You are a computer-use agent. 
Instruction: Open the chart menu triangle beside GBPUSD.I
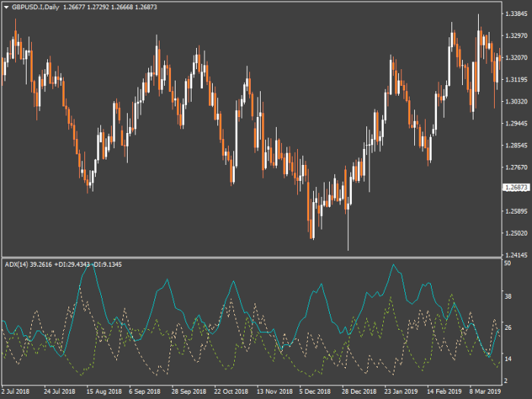click(x=6, y=7)
